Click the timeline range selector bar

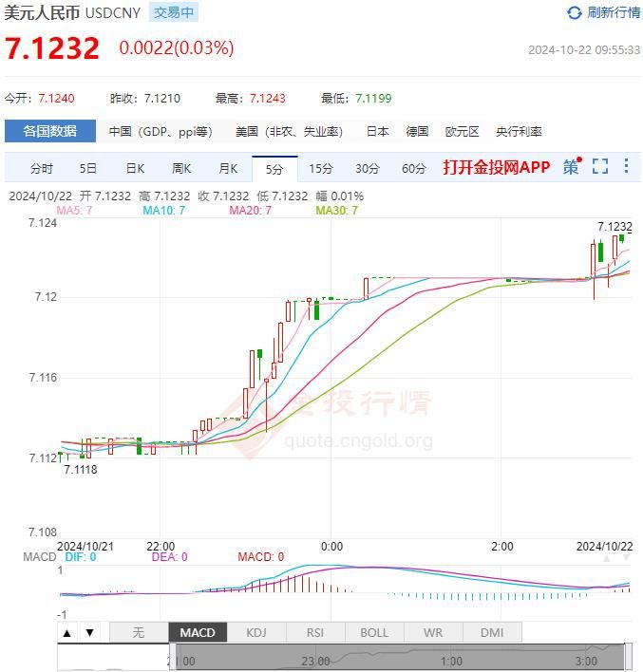pyautogui.click(x=400, y=657)
